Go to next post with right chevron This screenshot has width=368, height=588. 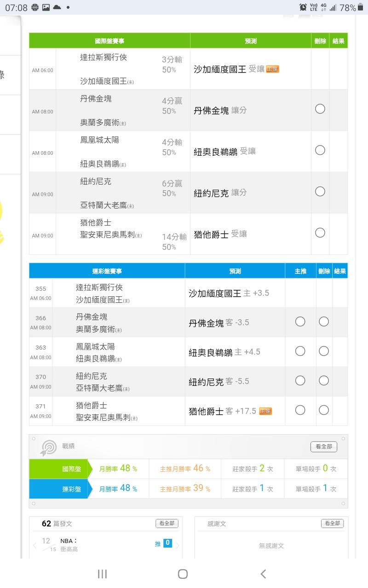(x=178, y=545)
